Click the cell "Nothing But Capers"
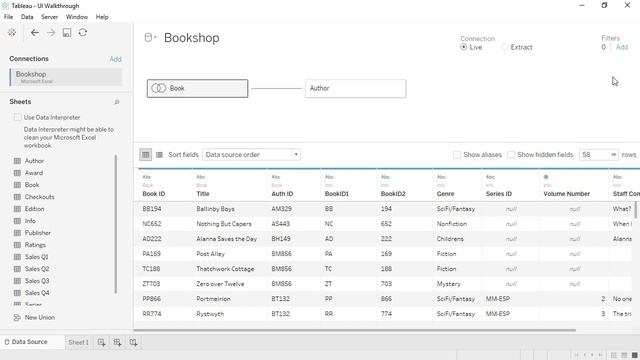The width and height of the screenshot is (640, 360). 224,224
